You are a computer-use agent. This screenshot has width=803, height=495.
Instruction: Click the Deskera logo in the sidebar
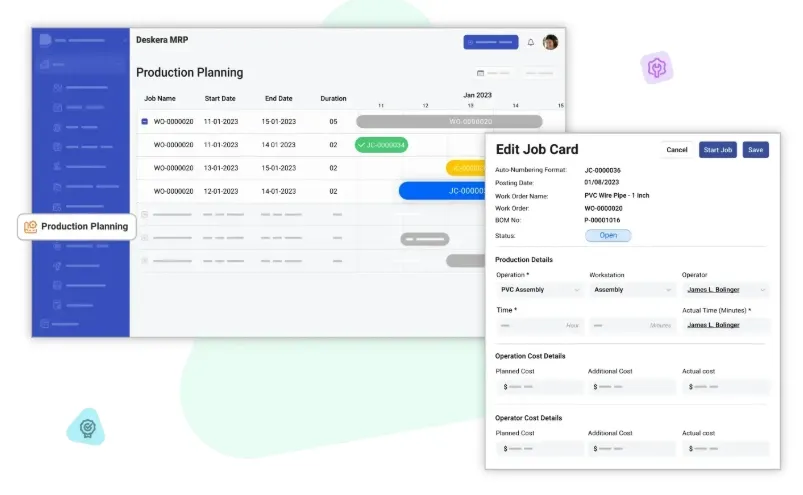[45, 40]
